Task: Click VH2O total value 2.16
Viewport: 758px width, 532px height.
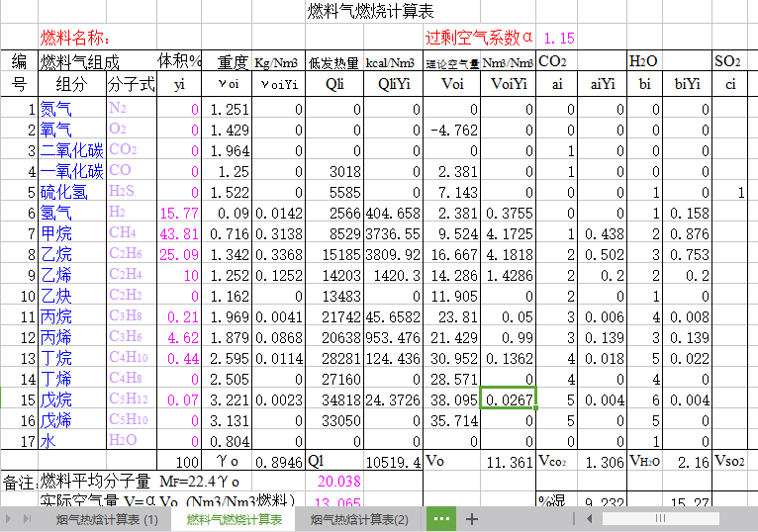Action: click(687, 462)
